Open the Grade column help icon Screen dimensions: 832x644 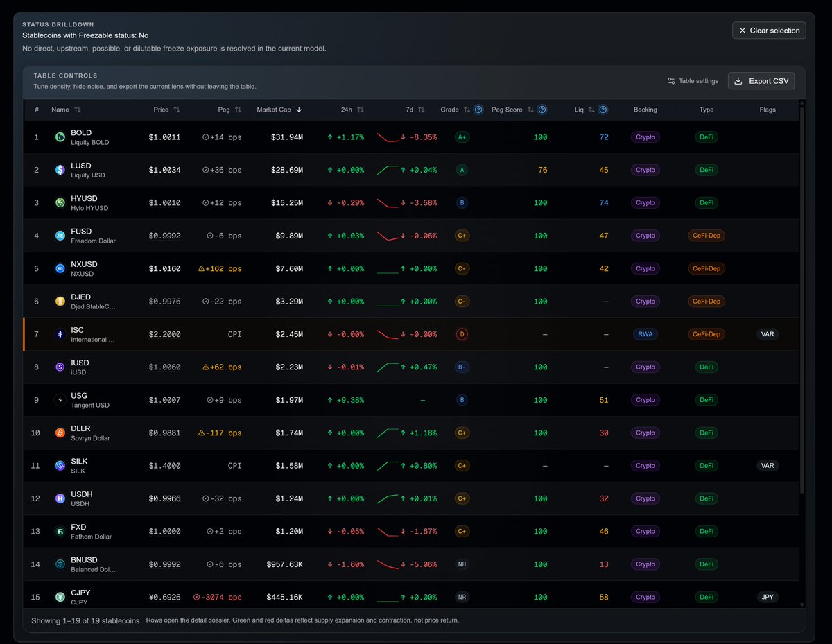pyautogui.click(x=478, y=110)
